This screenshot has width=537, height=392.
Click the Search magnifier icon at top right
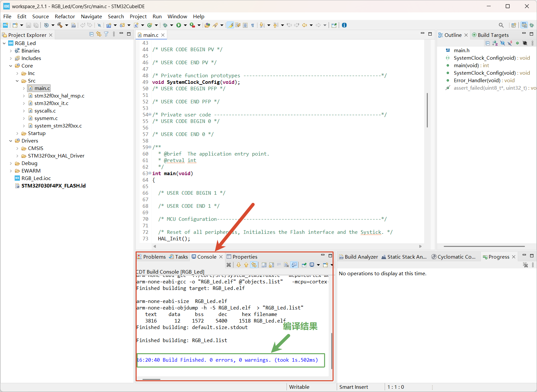tap(501, 25)
